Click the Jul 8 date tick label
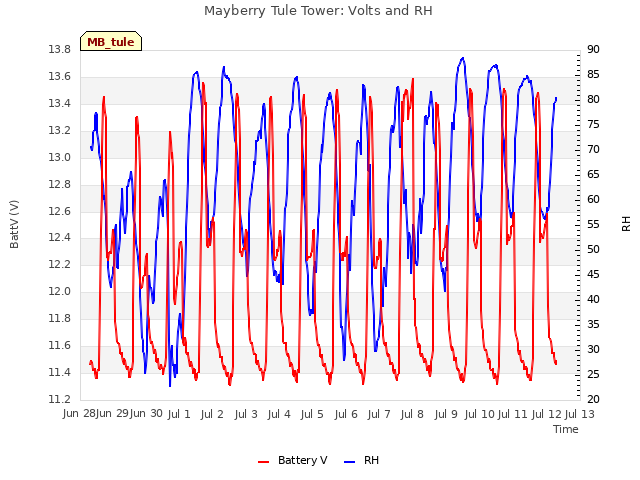This screenshot has width=640, height=480. 412,414
